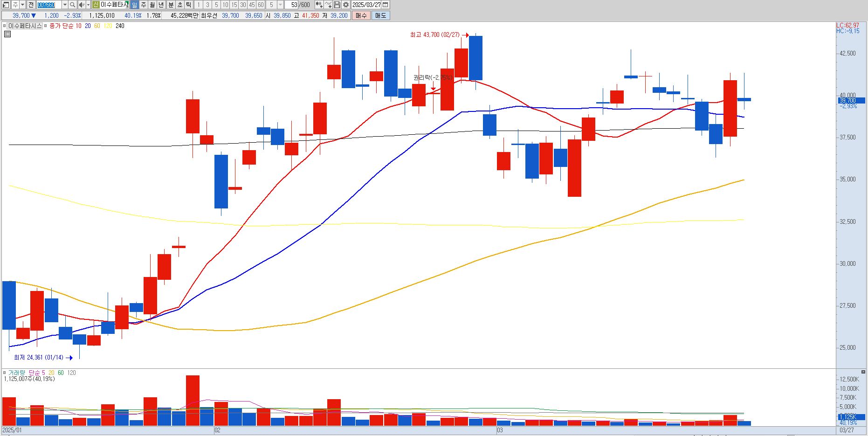Select the 3 interval button

(x=207, y=5)
